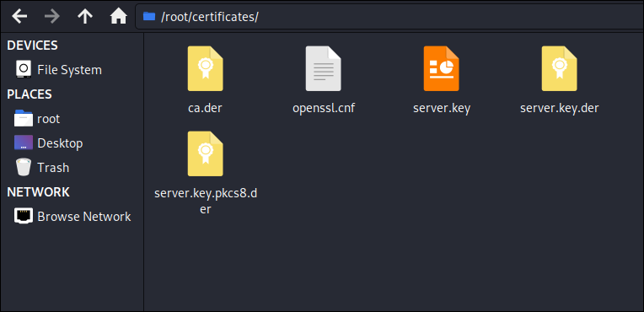Open root in the Places sidebar

[x=48, y=119]
